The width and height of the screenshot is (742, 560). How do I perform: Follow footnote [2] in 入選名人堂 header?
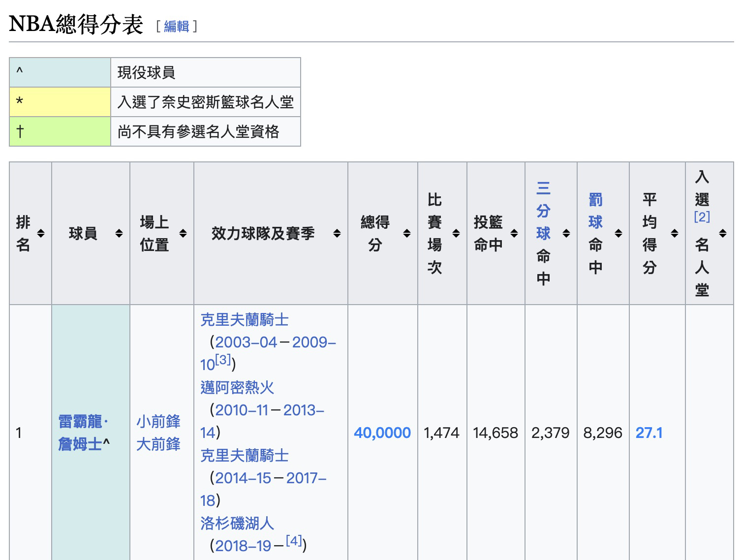(x=702, y=217)
